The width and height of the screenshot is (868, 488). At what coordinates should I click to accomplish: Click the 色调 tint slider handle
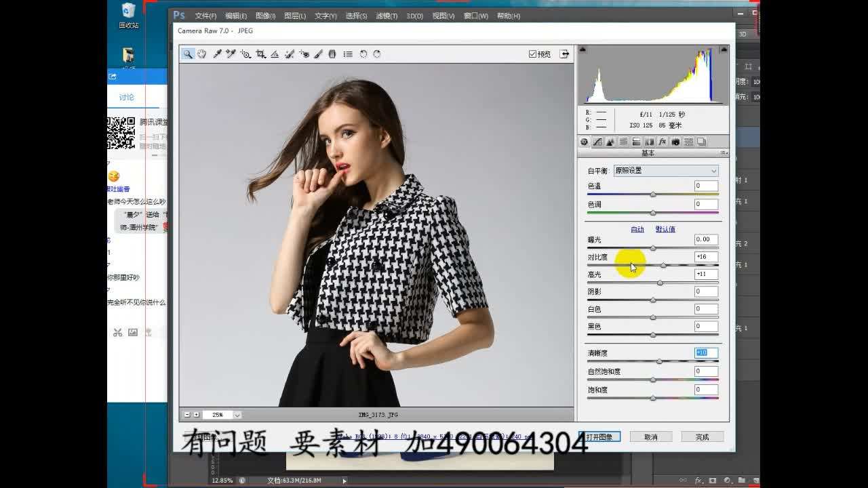point(653,213)
